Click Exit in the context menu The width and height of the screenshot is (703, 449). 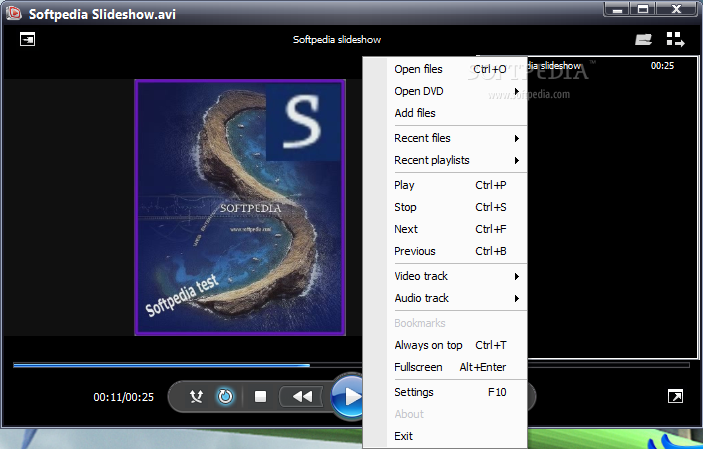tap(456, 436)
